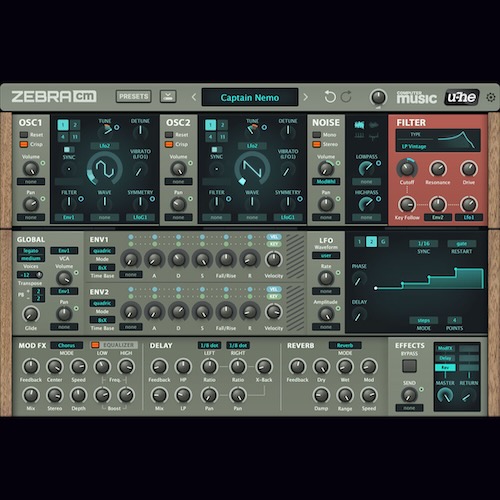Select the second noise type icon

point(374,125)
